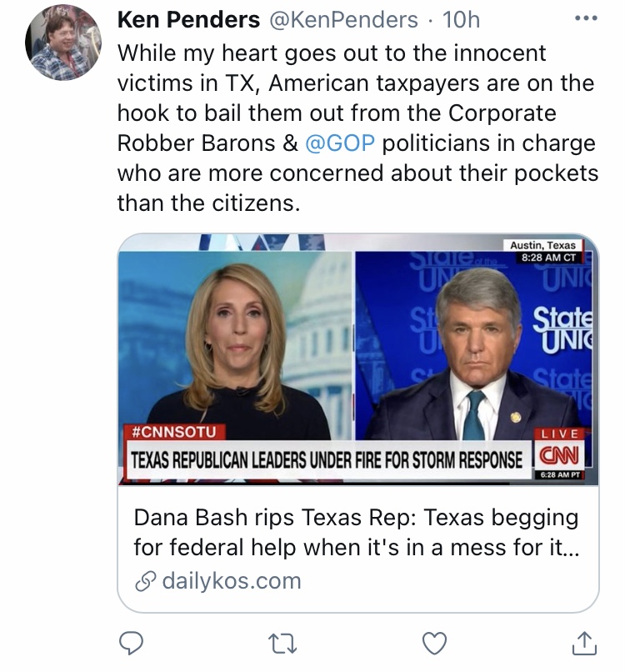
Task: Open the three-dot more options menu
Action: point(586,18)
